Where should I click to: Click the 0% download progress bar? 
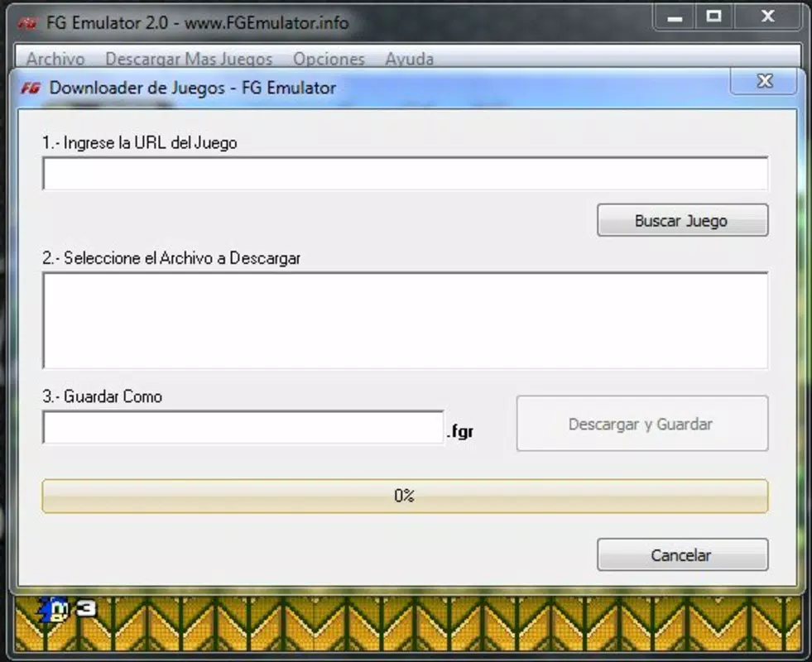coord(406,496)
